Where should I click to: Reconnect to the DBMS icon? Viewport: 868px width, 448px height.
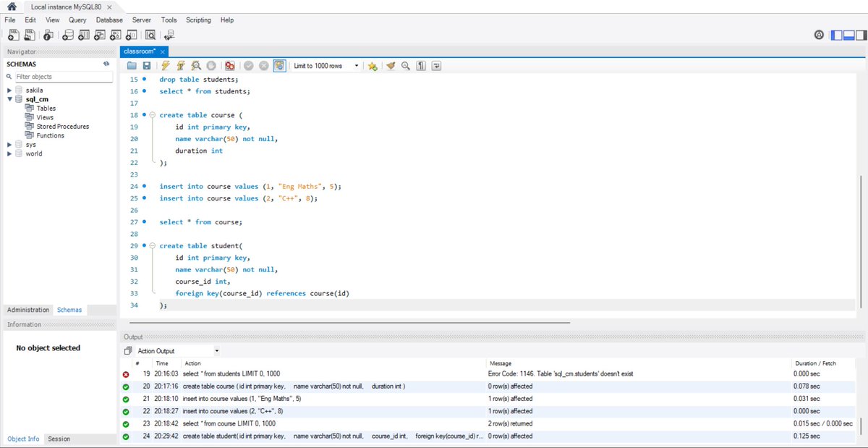pyautogui.click(x=169, y=34)
